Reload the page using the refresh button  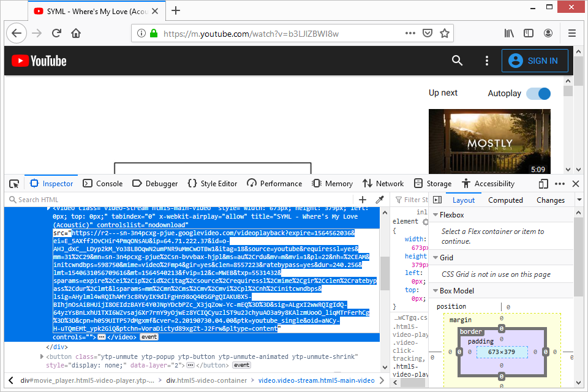click(x=56, y=33)
